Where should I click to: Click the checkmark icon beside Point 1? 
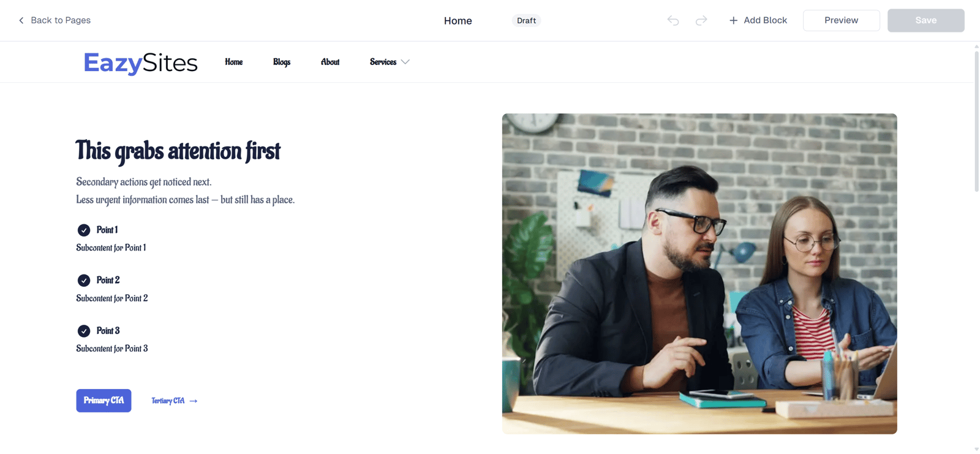click(84, 230)
